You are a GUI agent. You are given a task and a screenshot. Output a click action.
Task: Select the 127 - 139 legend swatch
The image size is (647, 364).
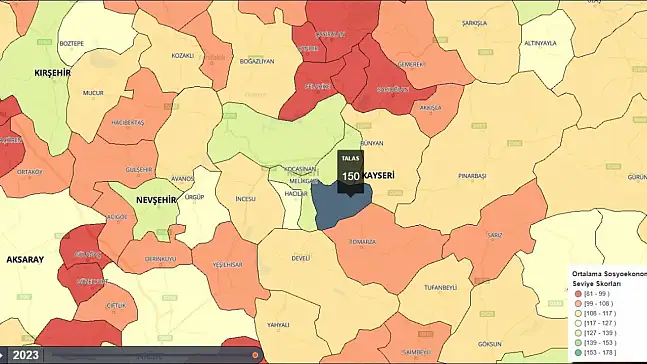click(578, 333)
